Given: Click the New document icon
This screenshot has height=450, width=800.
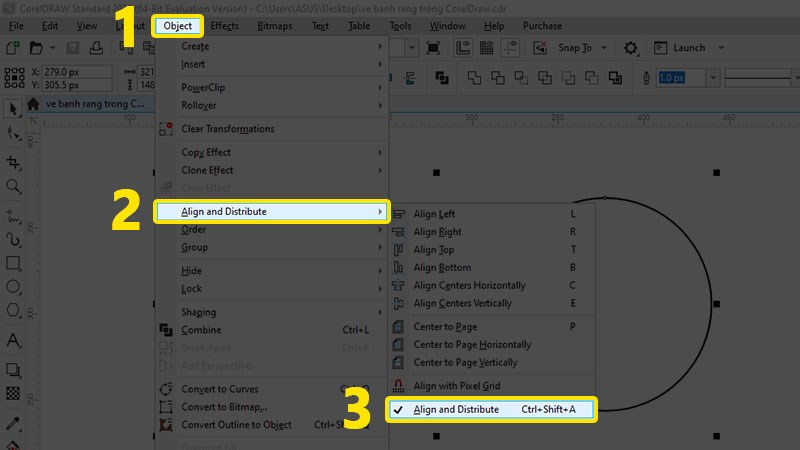Looking at the screenshot, I should tap(13, 48).
